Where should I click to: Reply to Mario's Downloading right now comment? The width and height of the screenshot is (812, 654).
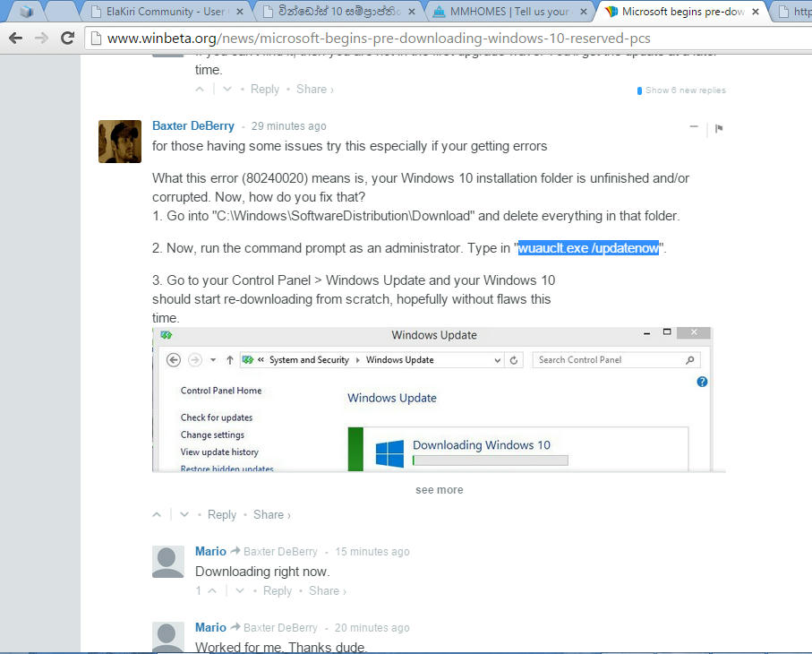tap(277, 590)
